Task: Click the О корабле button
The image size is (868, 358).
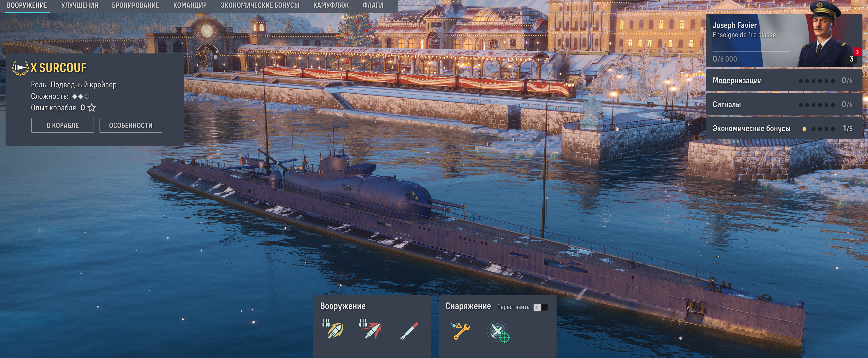Action: [63, 125]
